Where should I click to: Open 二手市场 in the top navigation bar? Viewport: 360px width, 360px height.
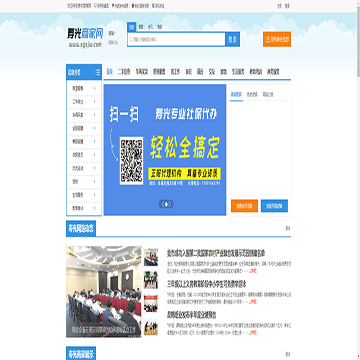[x=124, y=72]
